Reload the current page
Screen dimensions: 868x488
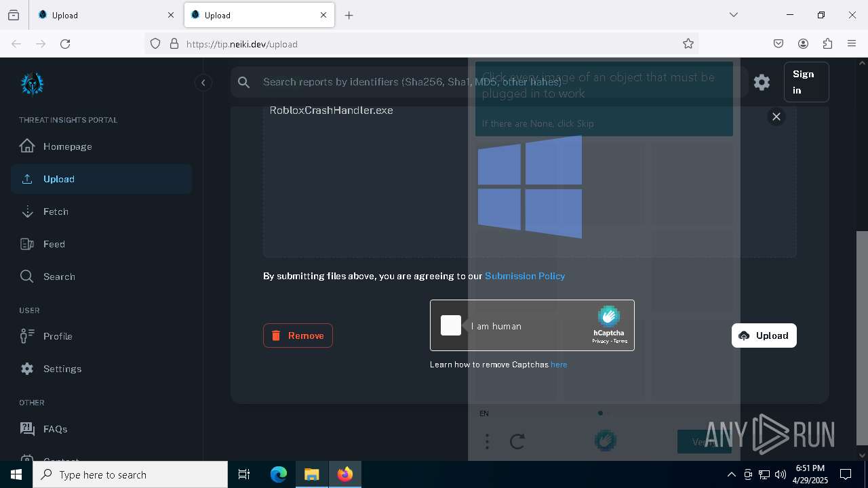65,43
